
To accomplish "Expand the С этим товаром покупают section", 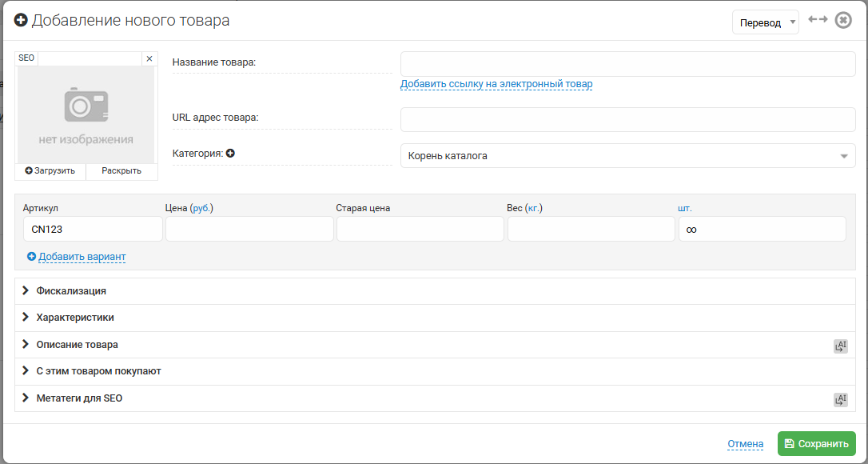I will click(x=98, y=371).
